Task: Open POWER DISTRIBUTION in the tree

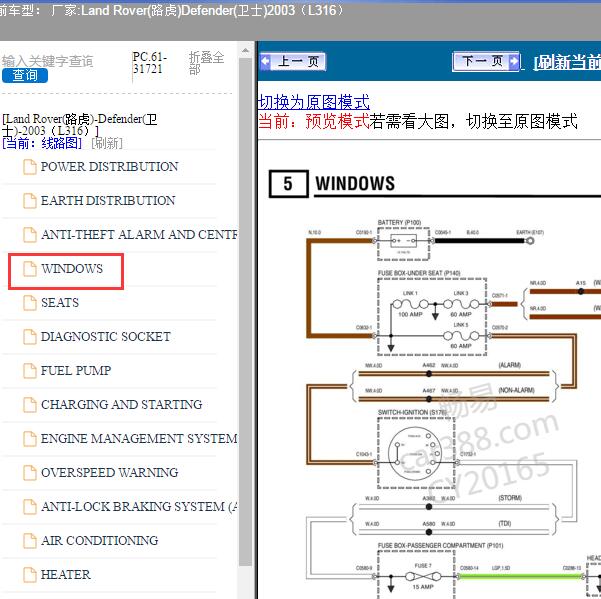Action: [x=109, y=167]
